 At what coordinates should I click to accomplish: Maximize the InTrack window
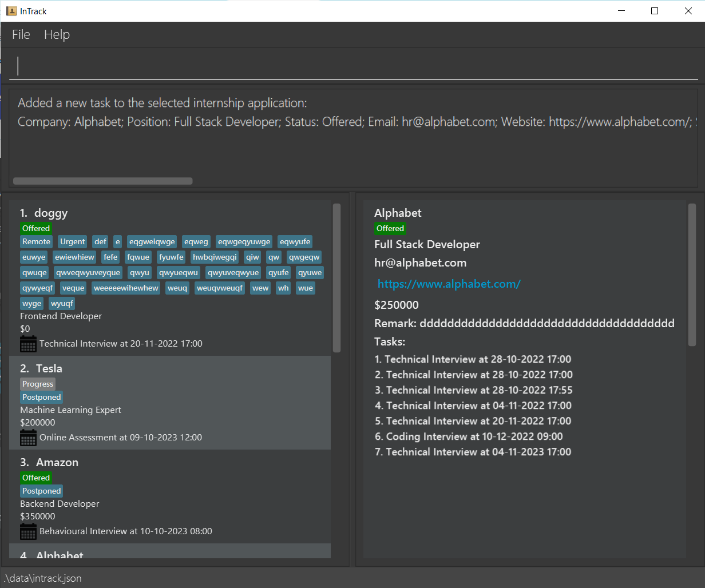pos(655,11)
